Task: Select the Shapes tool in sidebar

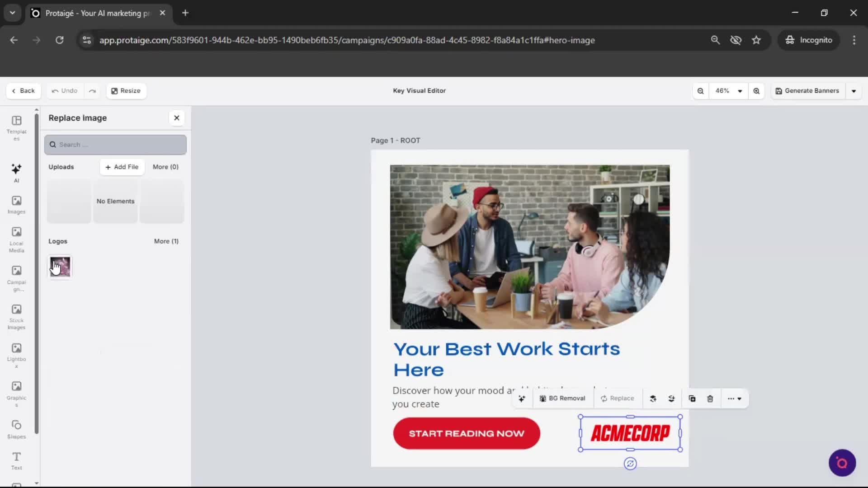Action: click(x=16, y=429)
